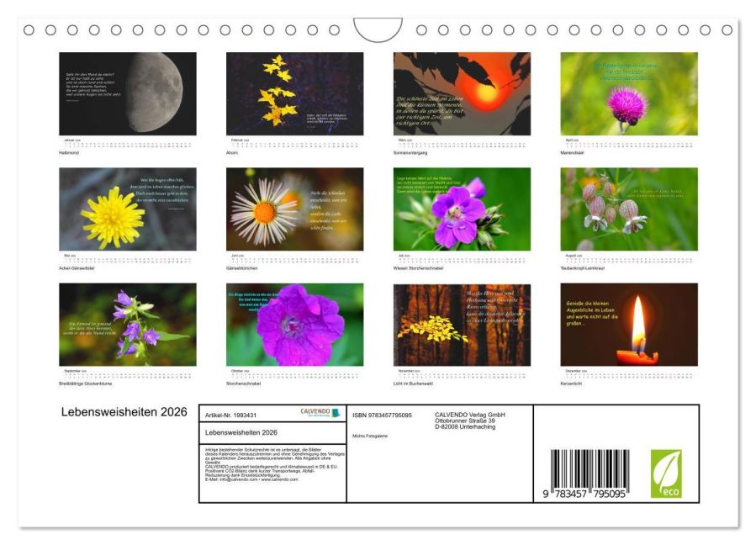Select the Mariendistel thistle photo
The width and height of the screenshot is (756, 545).
coord(629,93)
